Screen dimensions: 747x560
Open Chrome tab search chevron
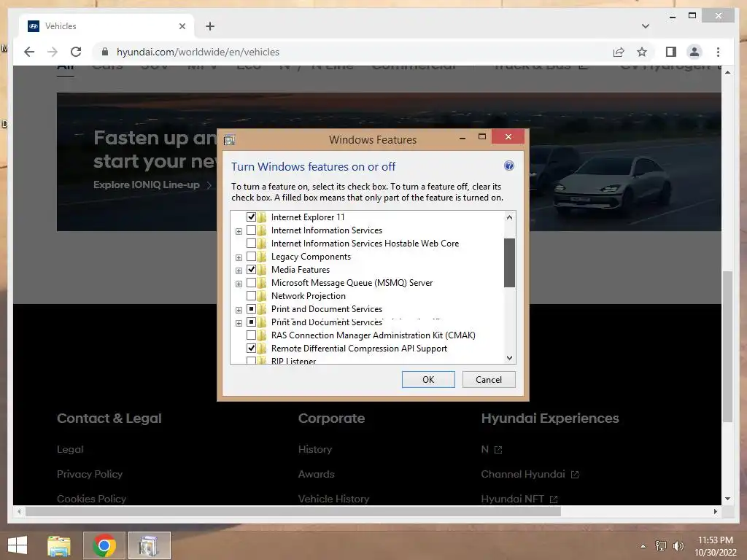(646, 26)
